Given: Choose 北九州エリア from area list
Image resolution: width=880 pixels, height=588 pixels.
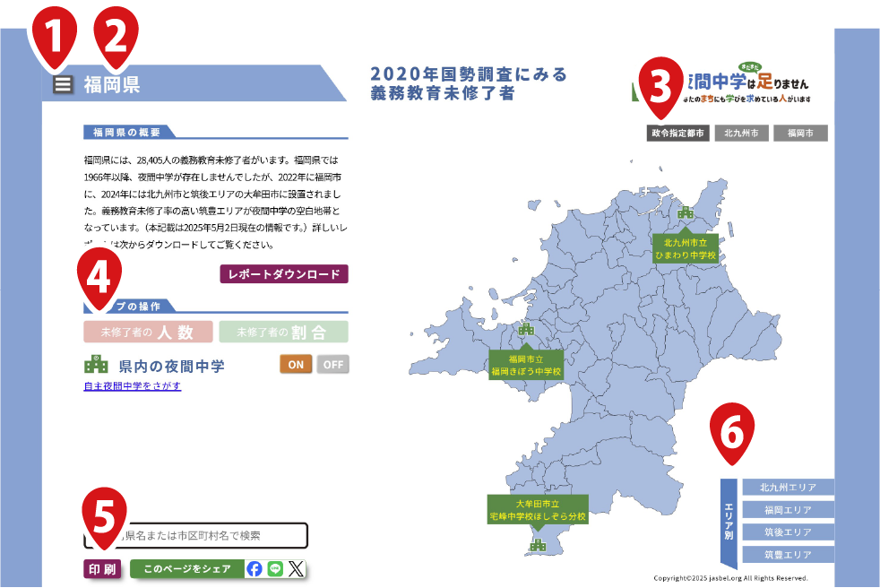Looking at the screenshot, I should pyautogui.click(x=788, y=488).
